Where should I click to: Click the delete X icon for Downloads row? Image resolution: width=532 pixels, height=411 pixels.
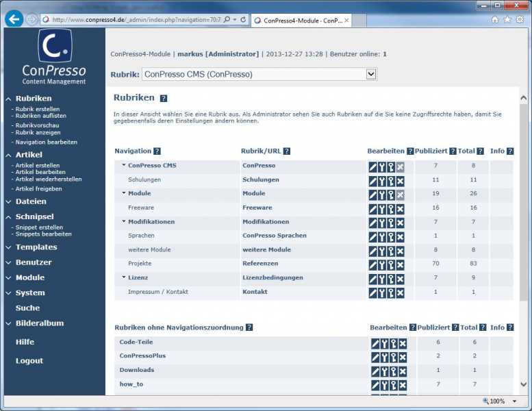point(403,371)
